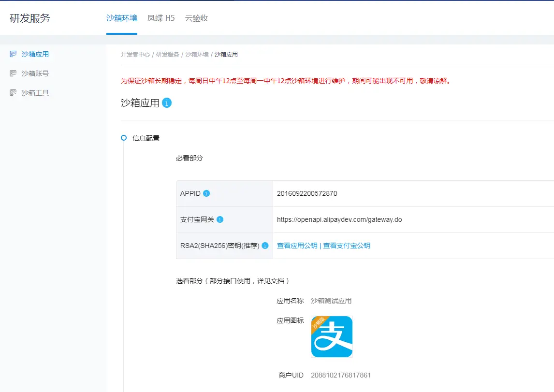Click info icon next to 支付宝网关
The image size is (554, 392).
220,219
